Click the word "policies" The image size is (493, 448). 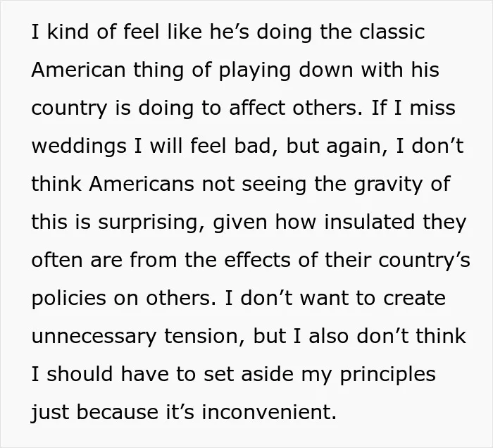click(69, 299)
